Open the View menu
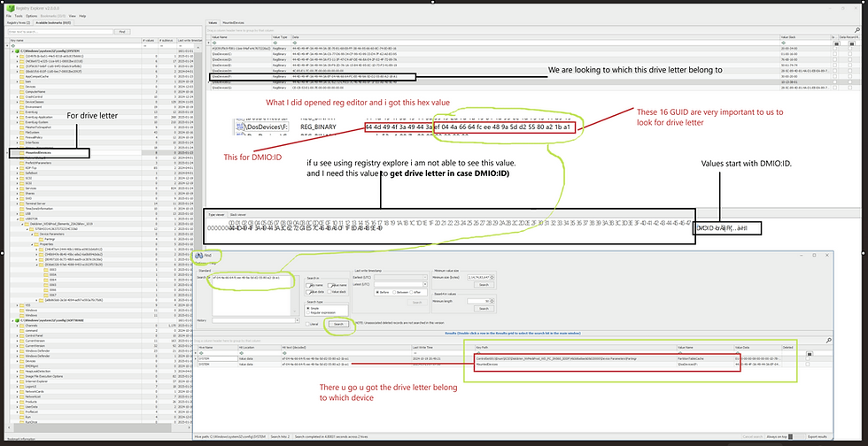 click(72, 16)
